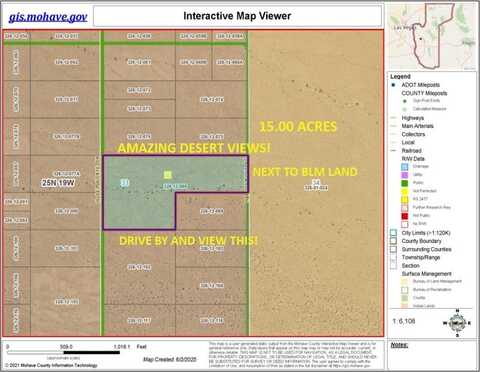Click the Section legend entry
This screenshot has width=480, height=372.
(x=410, y=266)
